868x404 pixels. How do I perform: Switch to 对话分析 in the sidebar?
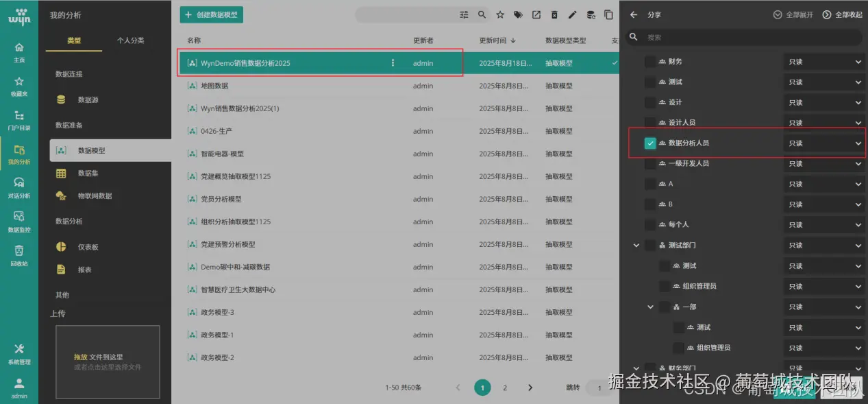[19, 187]
